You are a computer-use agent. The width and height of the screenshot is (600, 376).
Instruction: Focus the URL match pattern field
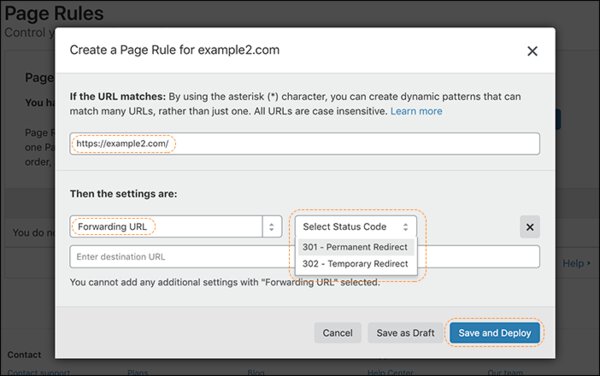tap(305, 144)
